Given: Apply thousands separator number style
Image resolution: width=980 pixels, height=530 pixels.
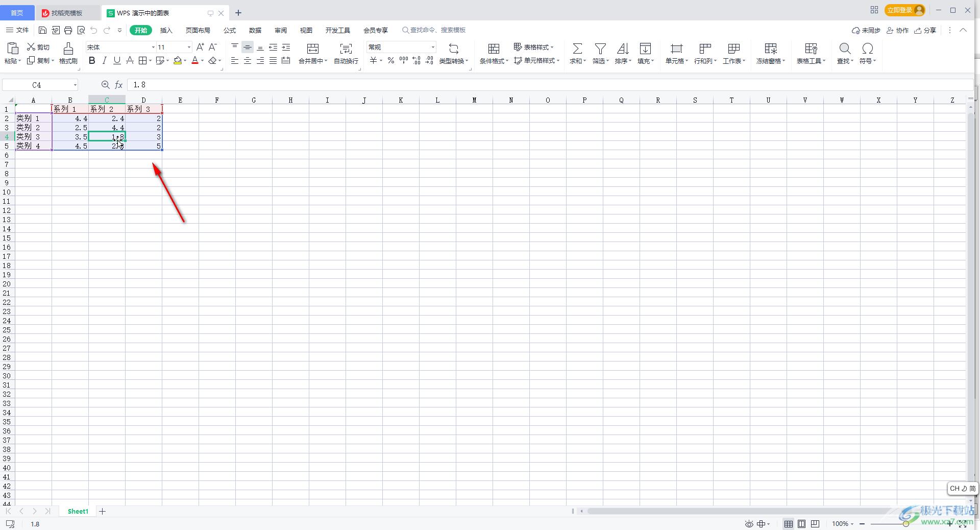Looking at the screenshot, I should coord(404,61).
